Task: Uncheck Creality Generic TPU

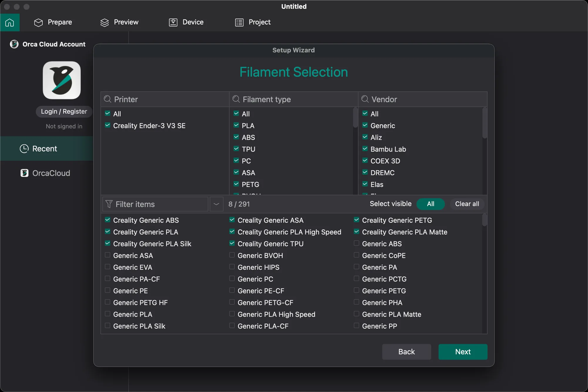Action: click(232, 243)
